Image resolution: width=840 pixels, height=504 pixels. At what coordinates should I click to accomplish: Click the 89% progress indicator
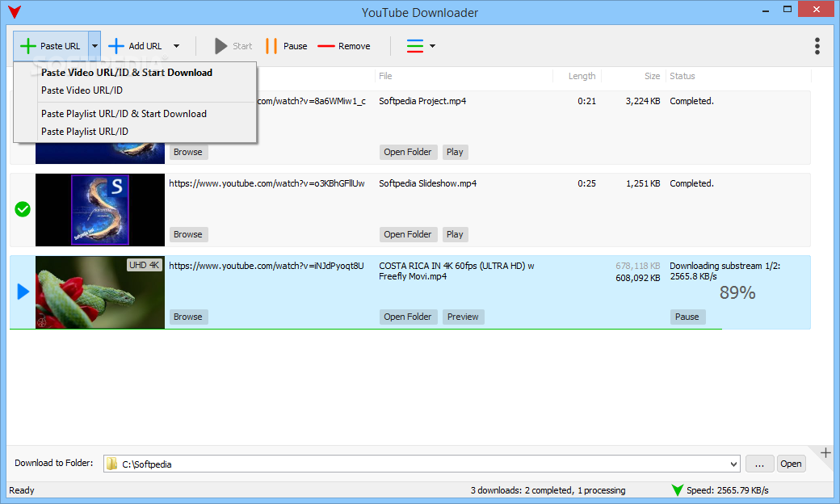pos(737,292)
